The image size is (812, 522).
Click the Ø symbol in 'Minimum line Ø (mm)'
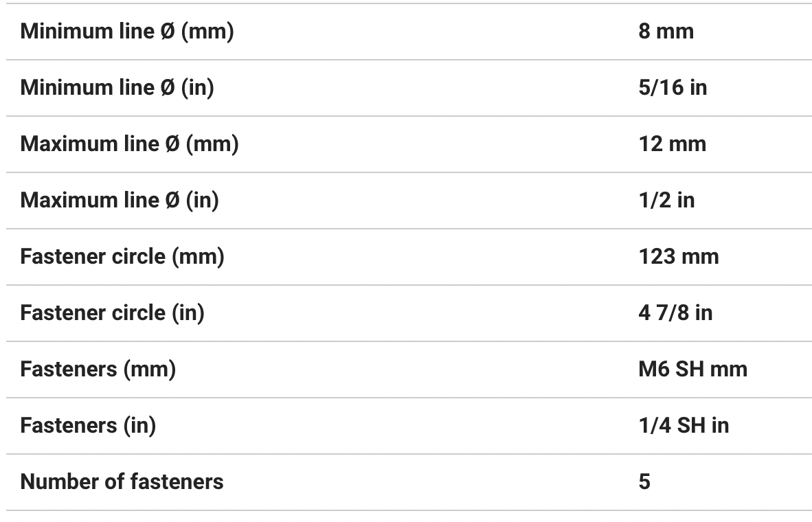[168, 32]
